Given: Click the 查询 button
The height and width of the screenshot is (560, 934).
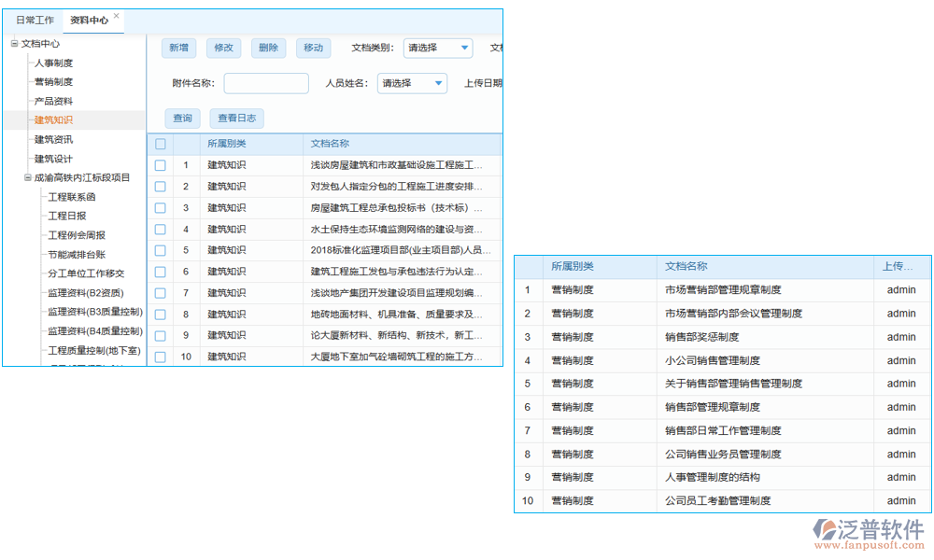Looking at the screenshot, I should 181,119.
